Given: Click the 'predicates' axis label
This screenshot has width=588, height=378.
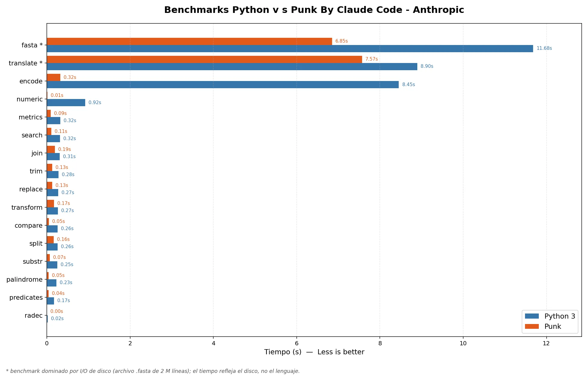Looking at the screenshot, I should tap(26, 298).
